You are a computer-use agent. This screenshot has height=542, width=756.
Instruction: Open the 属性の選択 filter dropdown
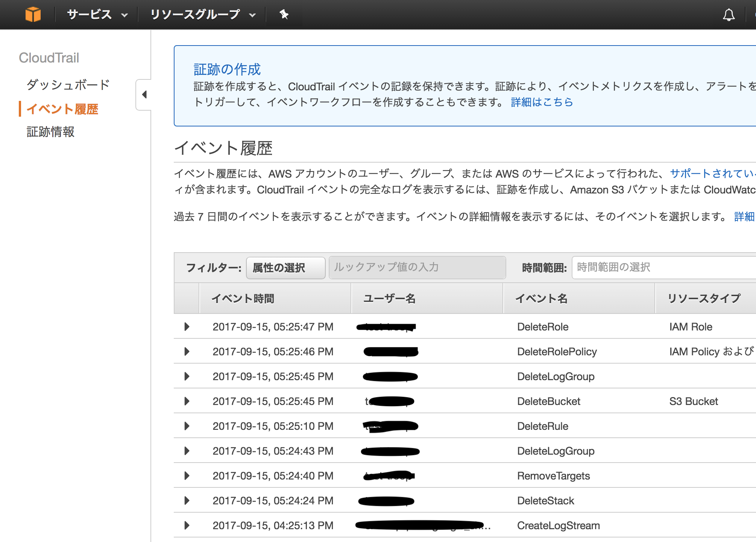[x=285, y=268]
